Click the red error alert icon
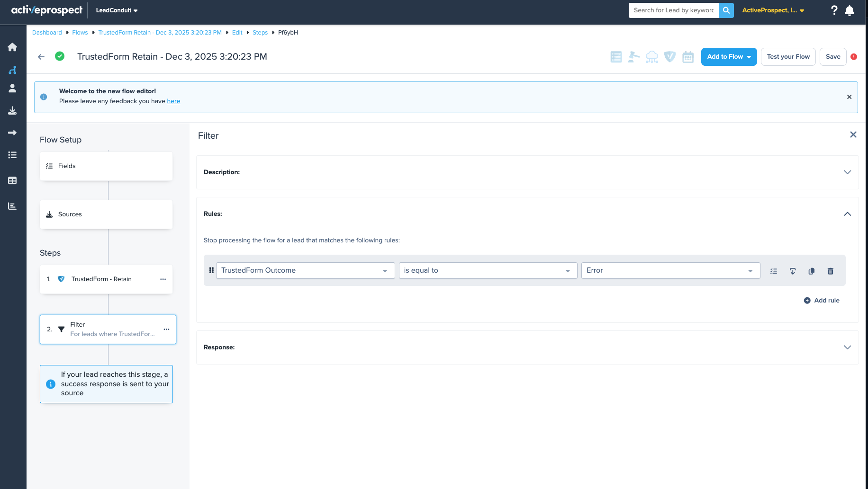This screenshot has height=489, width=868. point(854,57)
